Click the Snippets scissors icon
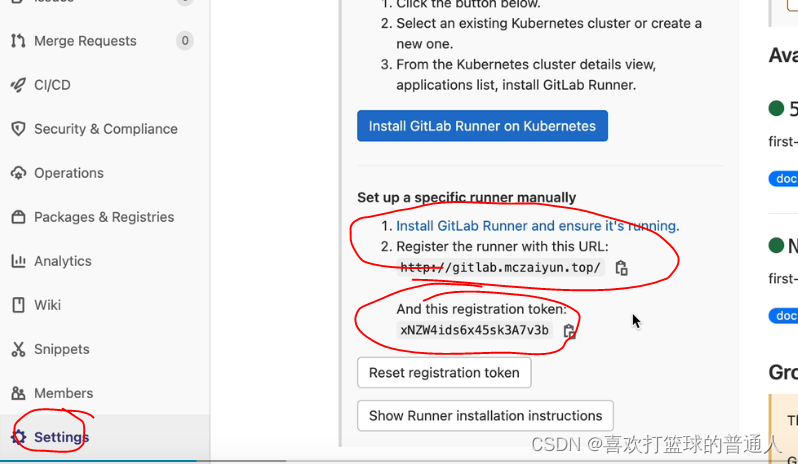798x464 pixels. (x=18, y=349)
